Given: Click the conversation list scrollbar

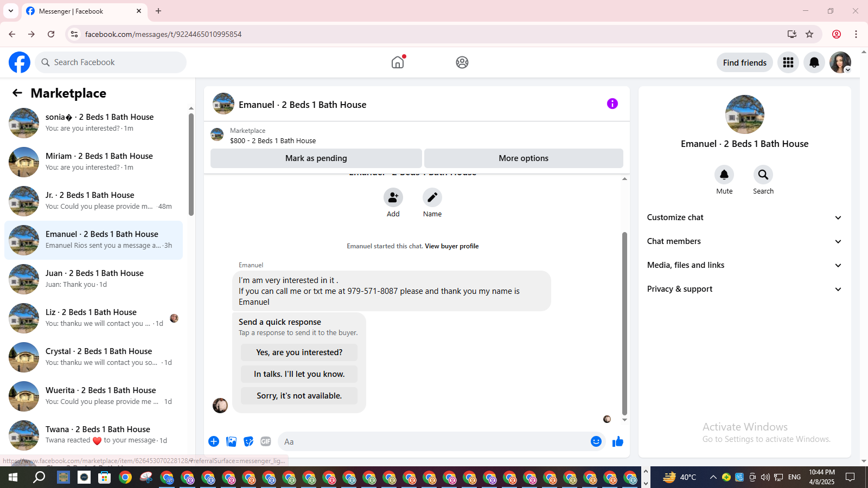Looking at the screenshot, I should (x=191, y=164).
